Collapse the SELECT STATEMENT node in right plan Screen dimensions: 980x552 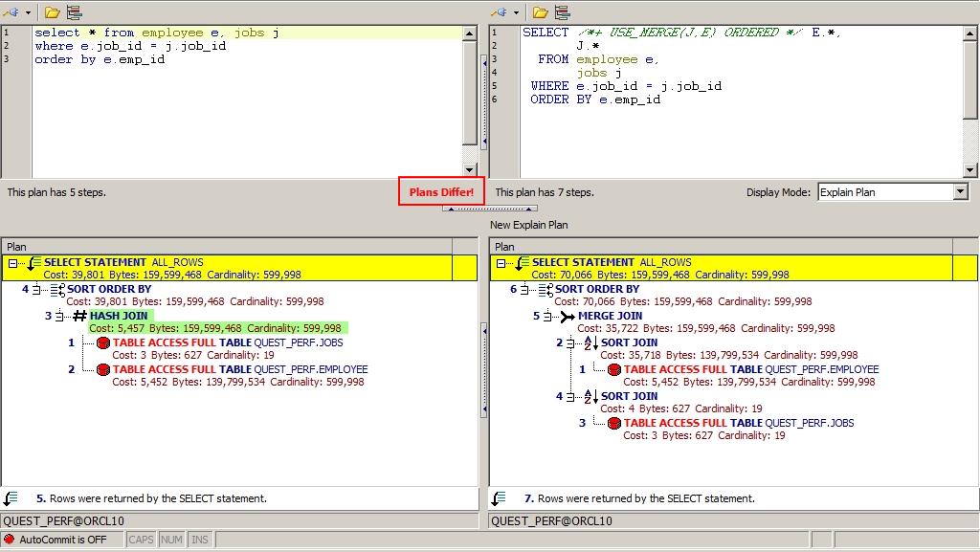(502, 263)
